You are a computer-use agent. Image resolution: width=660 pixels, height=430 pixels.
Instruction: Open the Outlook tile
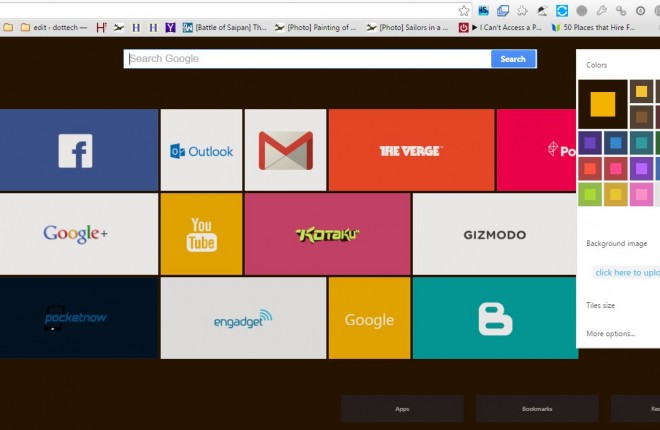click(x=201, y=150)
